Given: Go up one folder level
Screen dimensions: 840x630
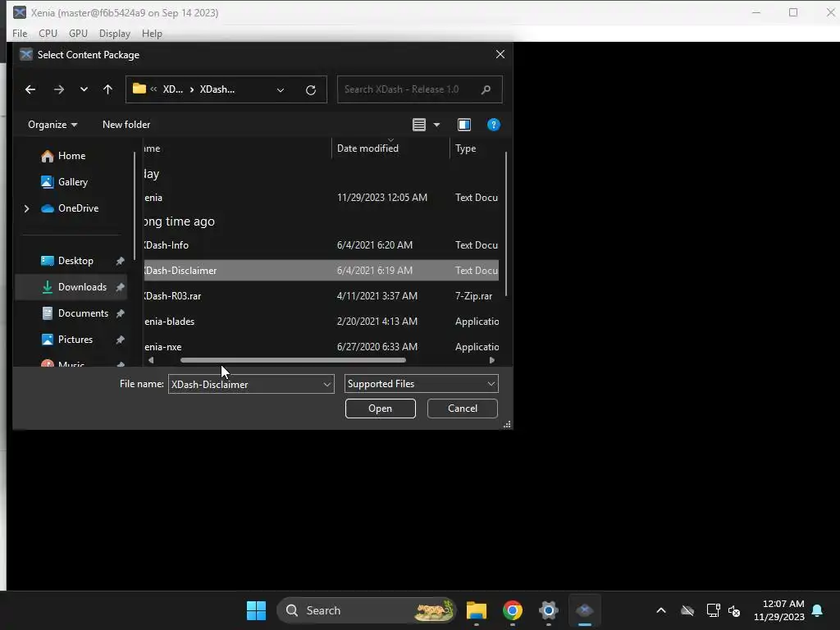Looking at the screenshot, I should [x=107, y=89].
